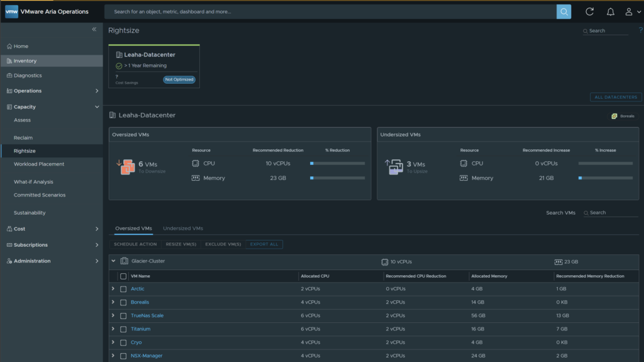Click the Glacier-Cluster 23 GB memory icon
Screen dimensions: 644x362
pos(558,262)
